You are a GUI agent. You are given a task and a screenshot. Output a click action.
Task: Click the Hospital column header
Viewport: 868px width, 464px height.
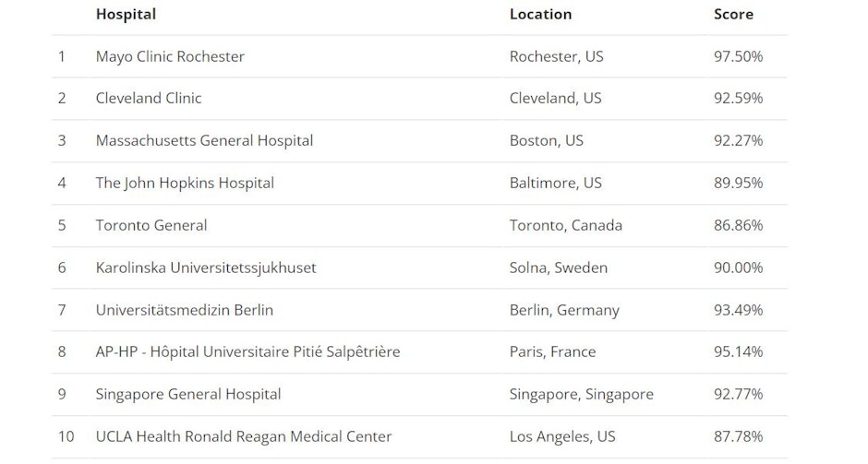[126, 15]
